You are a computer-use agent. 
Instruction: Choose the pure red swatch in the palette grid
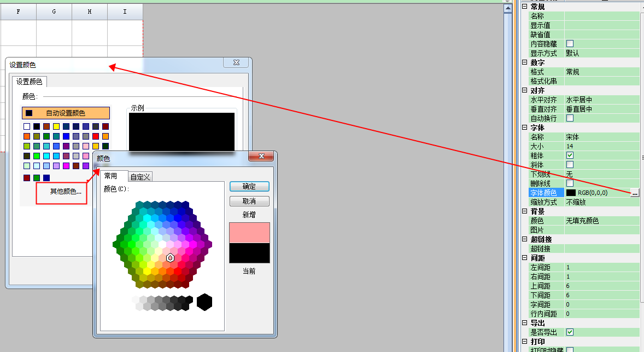tap(96, 136)
